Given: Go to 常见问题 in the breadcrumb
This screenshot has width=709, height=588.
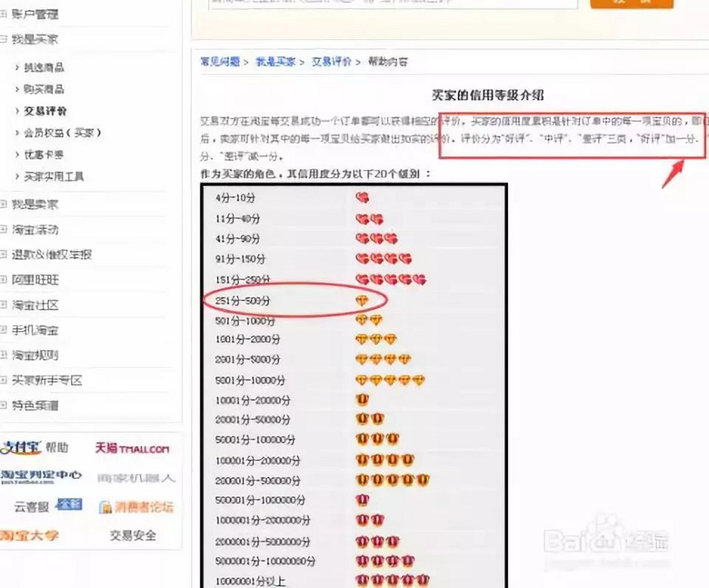Looking at the screenshot, I should [220, 62].
